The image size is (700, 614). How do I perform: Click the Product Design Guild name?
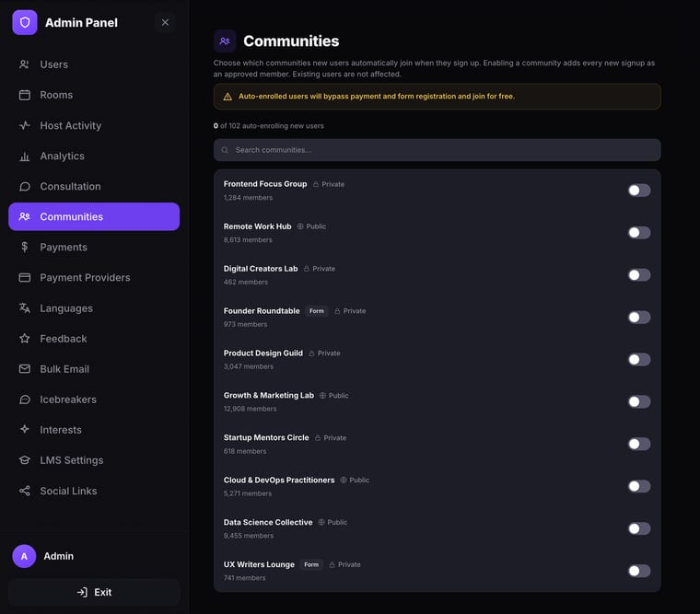pos(262,353)
